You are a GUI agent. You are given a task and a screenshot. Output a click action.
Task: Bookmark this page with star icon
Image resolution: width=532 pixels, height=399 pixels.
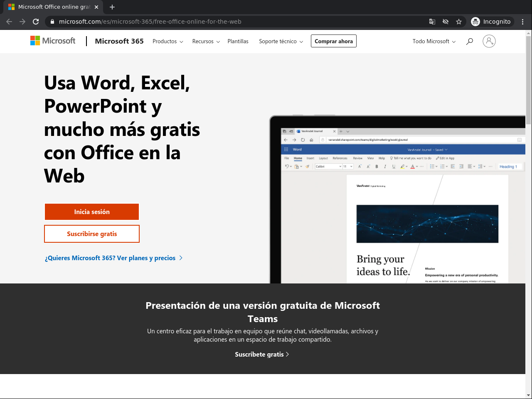pos(459,22)
